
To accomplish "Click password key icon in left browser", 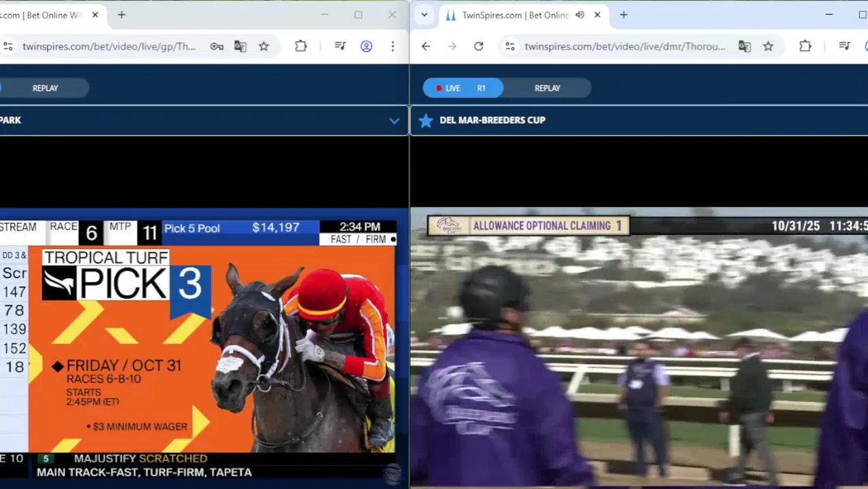I will tap(217, 46).
